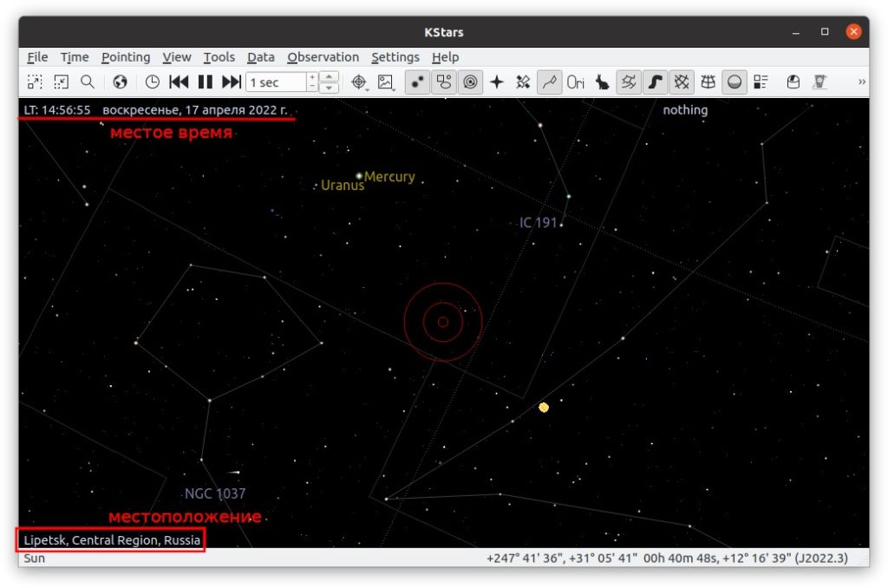The height and width of the screenshot is (588, 888).
Task: Click the "Sun" status bar text
Action: pyautogui.click(x=34, y=558)
